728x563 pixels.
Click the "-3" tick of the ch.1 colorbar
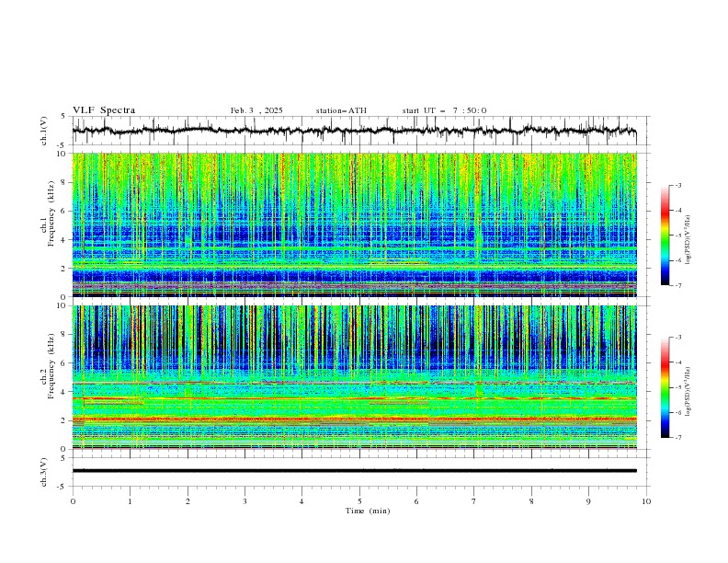tap(677, 185)
